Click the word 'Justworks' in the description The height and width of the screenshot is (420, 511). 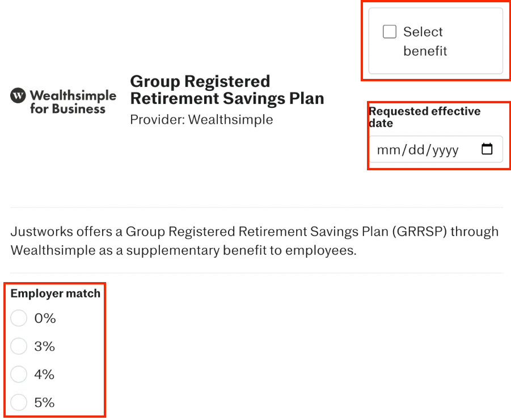tap(37, 232)
